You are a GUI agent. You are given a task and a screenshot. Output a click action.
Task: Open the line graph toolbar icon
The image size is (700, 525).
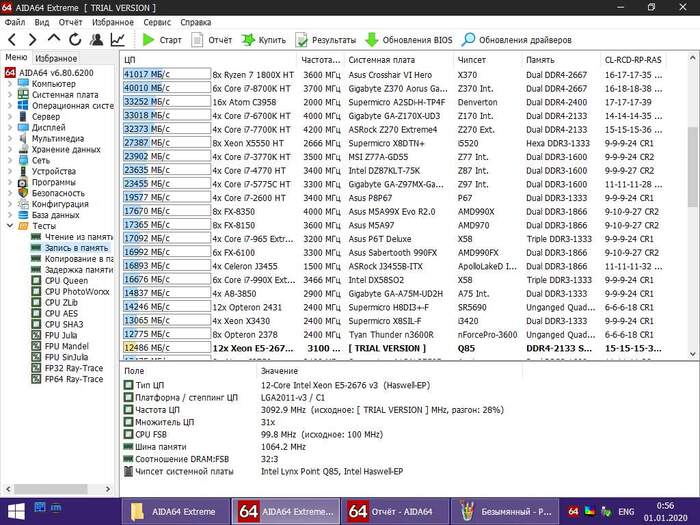[118, 40]
